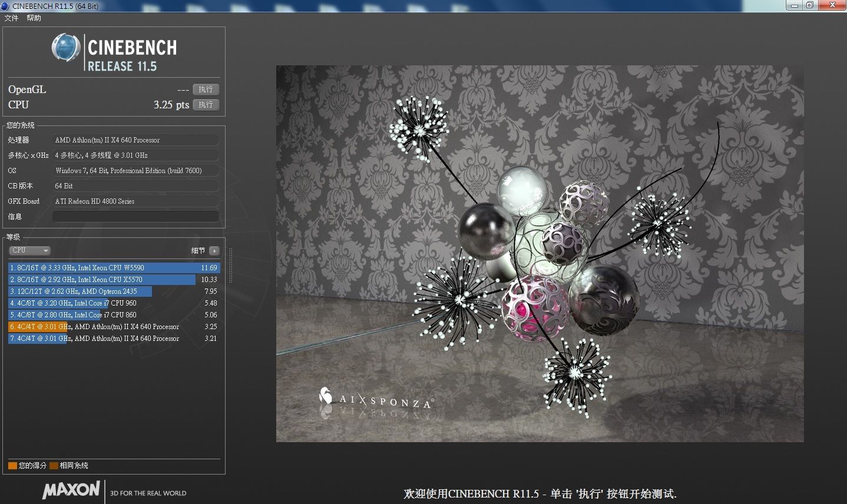The image size is (847, 504).
Task: Click the OpenGL result placeholder dashes
Action: [183, 90]
